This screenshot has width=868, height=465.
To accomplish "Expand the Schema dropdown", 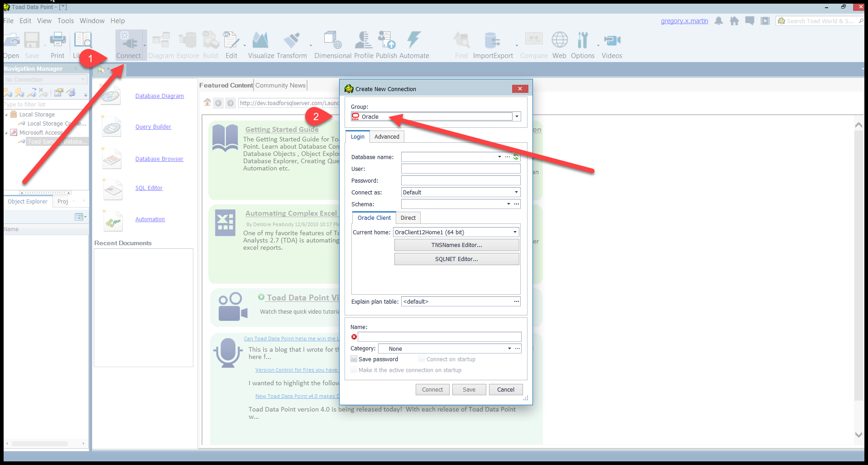I will 508,204.
